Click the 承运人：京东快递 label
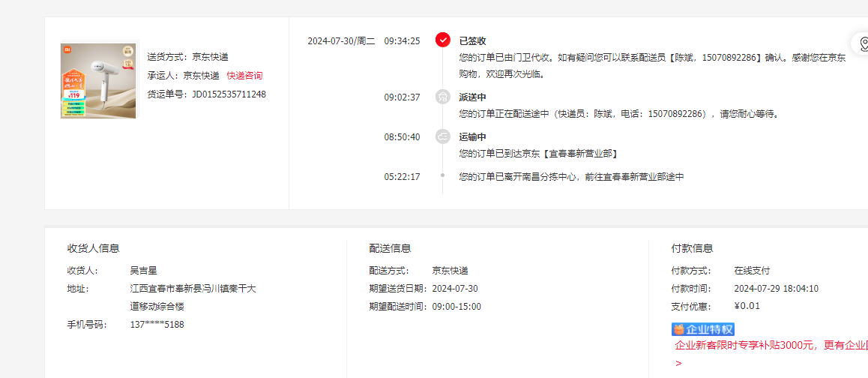 point(183,76)
